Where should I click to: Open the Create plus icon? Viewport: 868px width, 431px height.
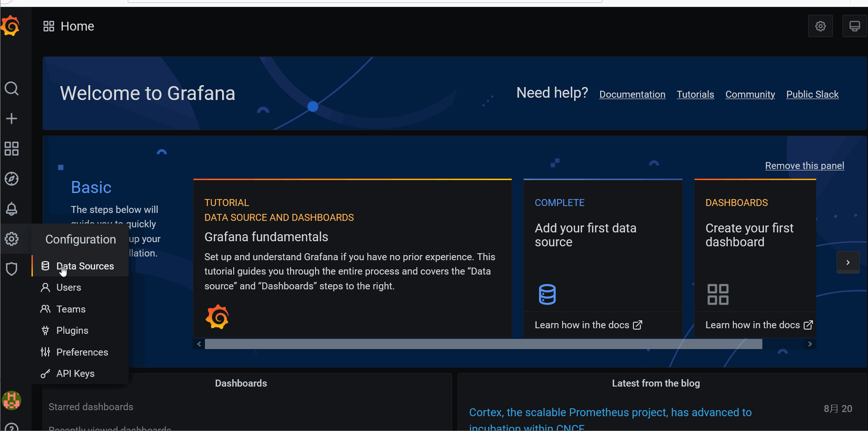pos(12,119)
